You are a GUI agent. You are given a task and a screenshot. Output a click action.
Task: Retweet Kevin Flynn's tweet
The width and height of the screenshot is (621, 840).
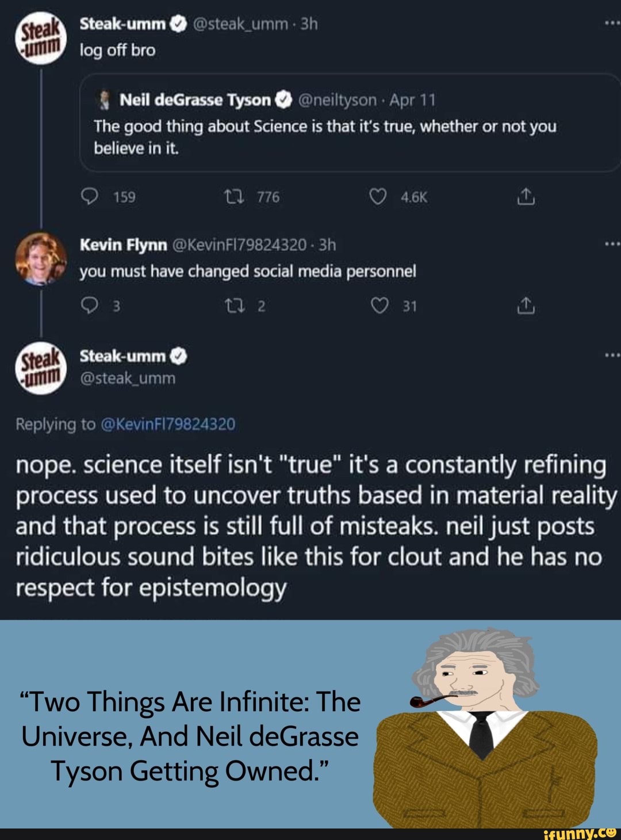point(234,306)
